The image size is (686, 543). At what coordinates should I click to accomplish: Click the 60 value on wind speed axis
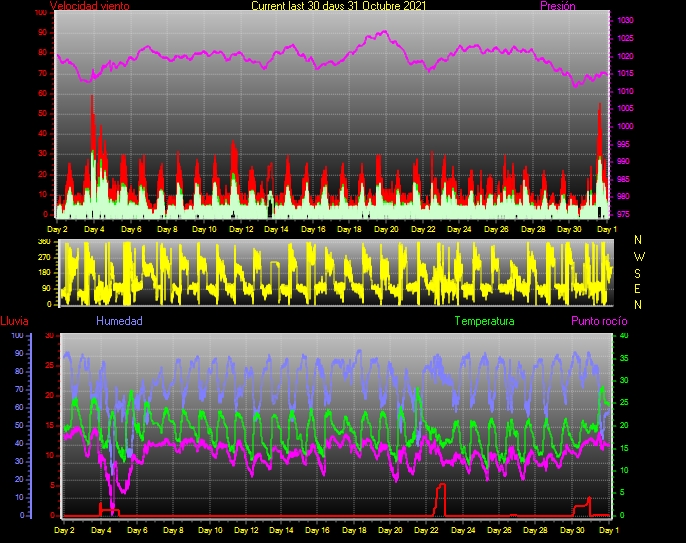[x=42, y=93]
